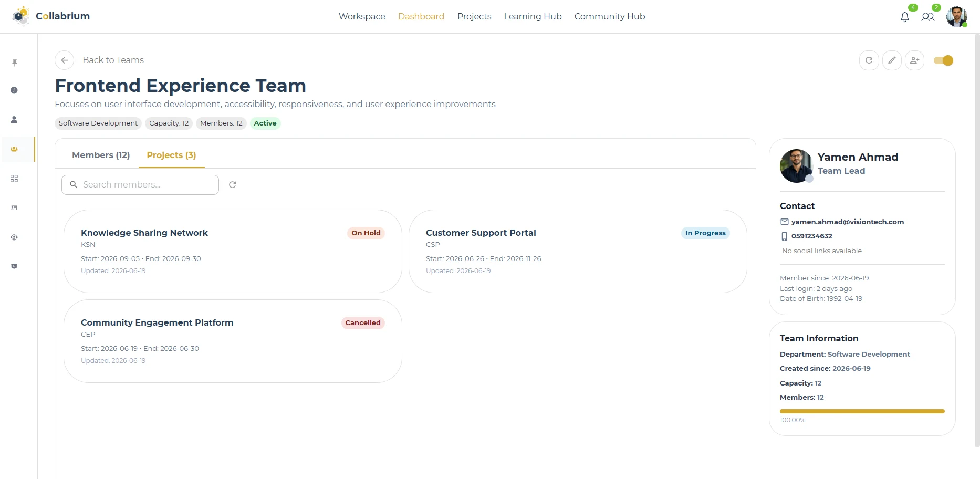
Task: Open the notifications bell
Action: [905, 17]
